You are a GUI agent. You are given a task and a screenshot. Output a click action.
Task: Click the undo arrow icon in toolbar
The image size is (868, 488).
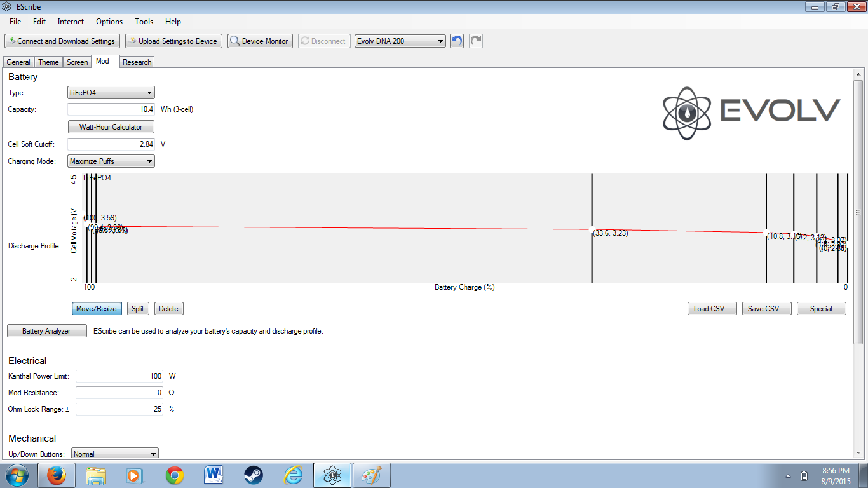456,41
